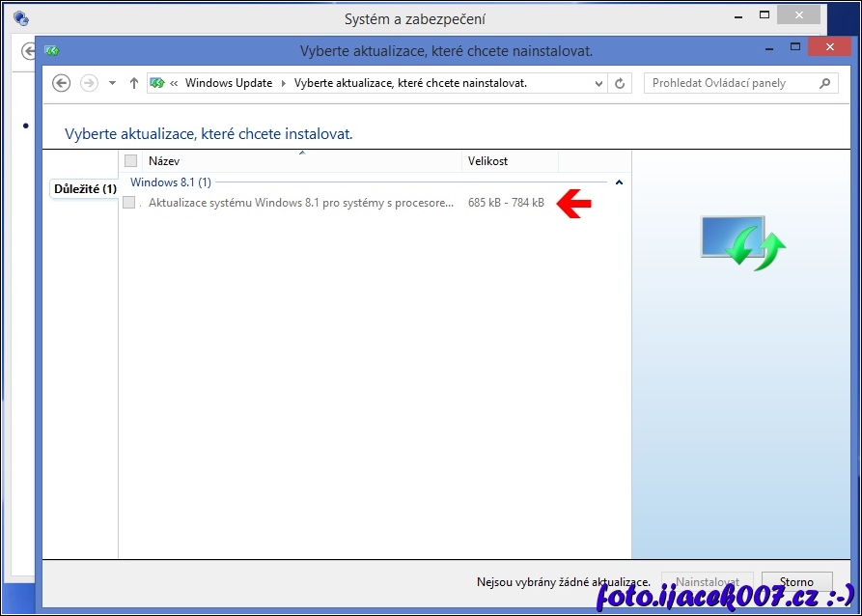The width and height of the screenshot is (862, 616).
Task: Click the window icon in the title bar
Action: click(52, 50)
